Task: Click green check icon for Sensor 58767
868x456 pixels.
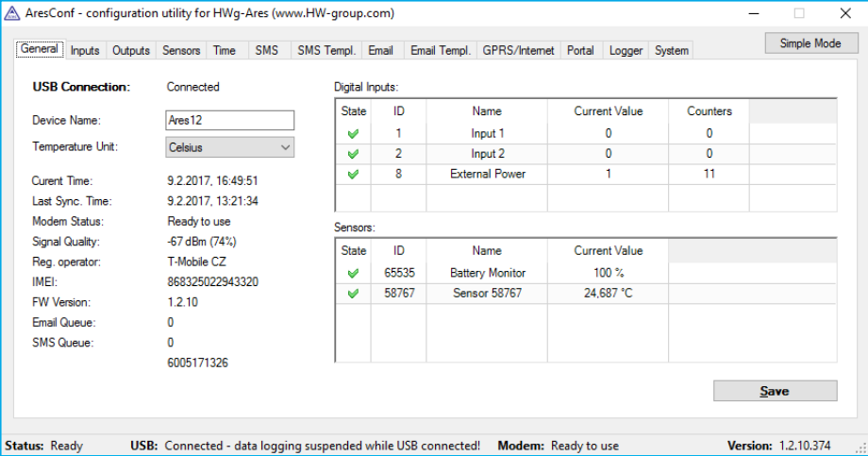Action: click(353, 294)
